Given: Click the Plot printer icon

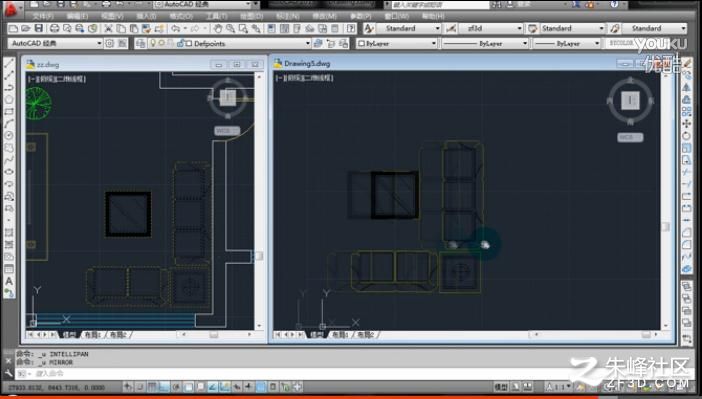Looking at the screenshot, I should pyautogui.click(x=54, y=29).
